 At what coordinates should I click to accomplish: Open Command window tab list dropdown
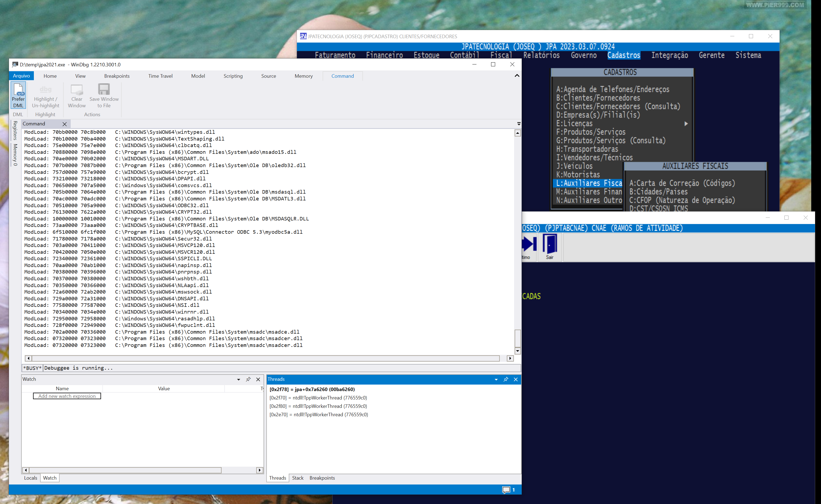click(519, 124)
